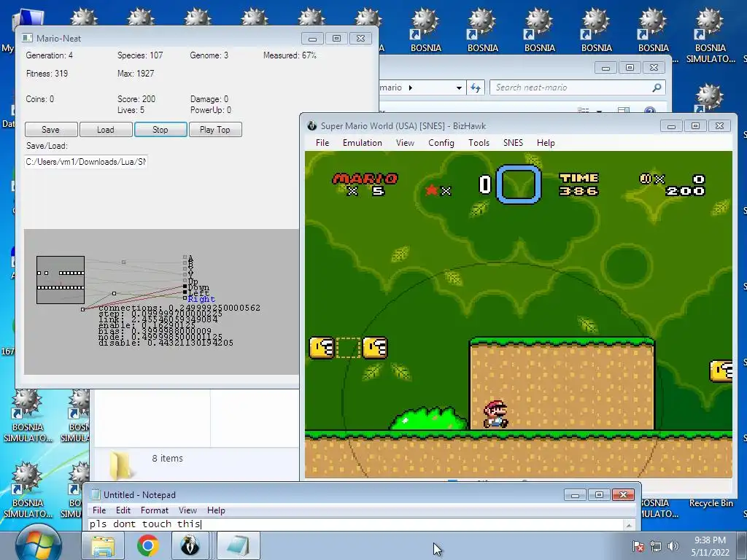This screenshot has height=560, width=747.
Task: Click the 'Fitness: 319' label
Action: (x=47, y=74)
